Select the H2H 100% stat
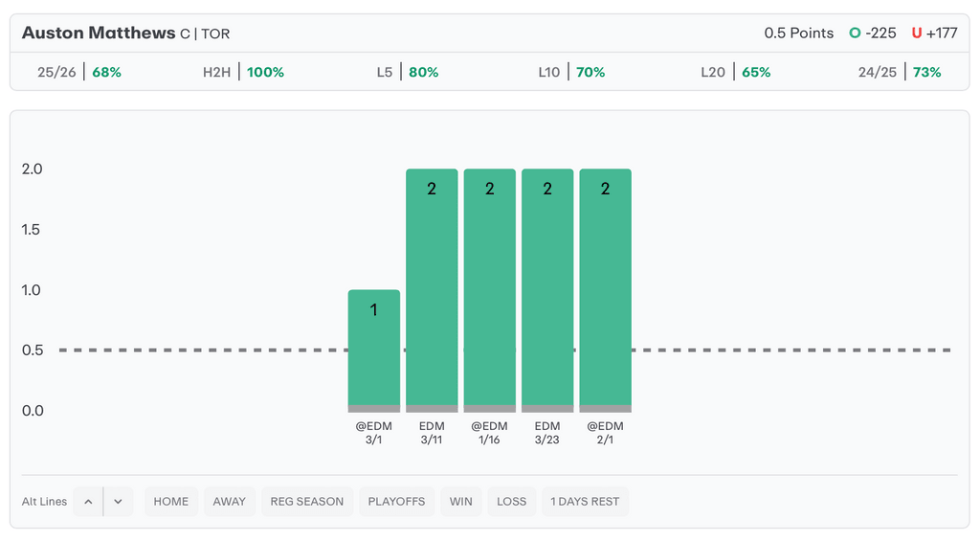The width and height of the screenshot is (980, 542). tap(243, 72)
